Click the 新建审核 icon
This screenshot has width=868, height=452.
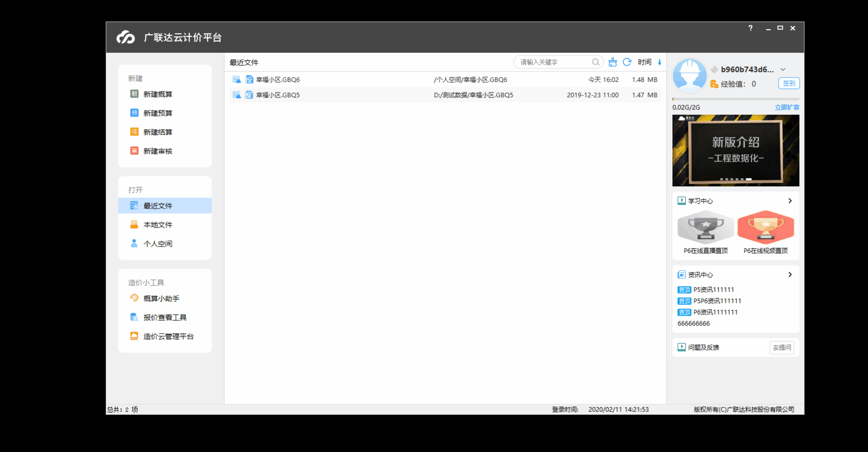coord(134,151)
